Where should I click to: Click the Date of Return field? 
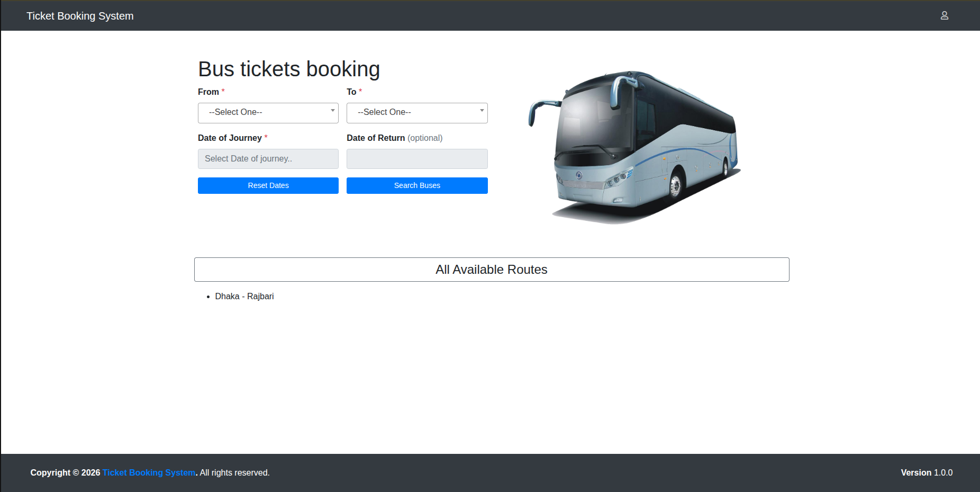coord(417,158)
